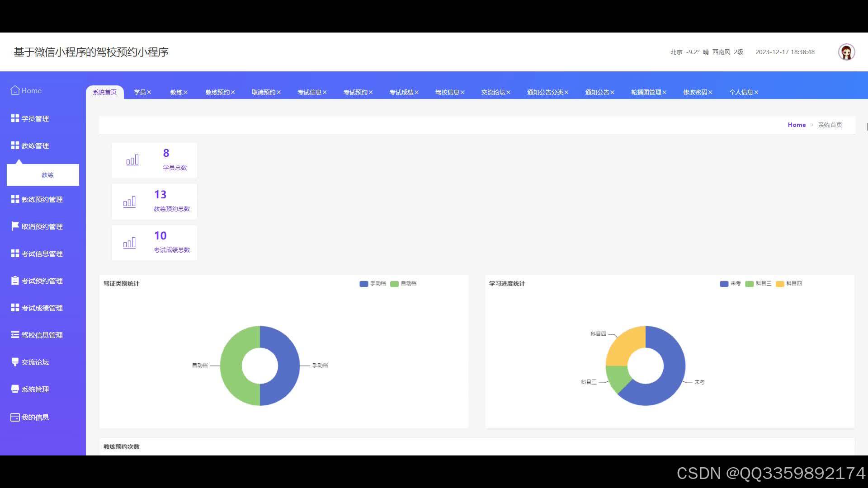Click bar chart icon on 考试成绩总数 card
Screen dimensions: 868x488
coord(129,243)
